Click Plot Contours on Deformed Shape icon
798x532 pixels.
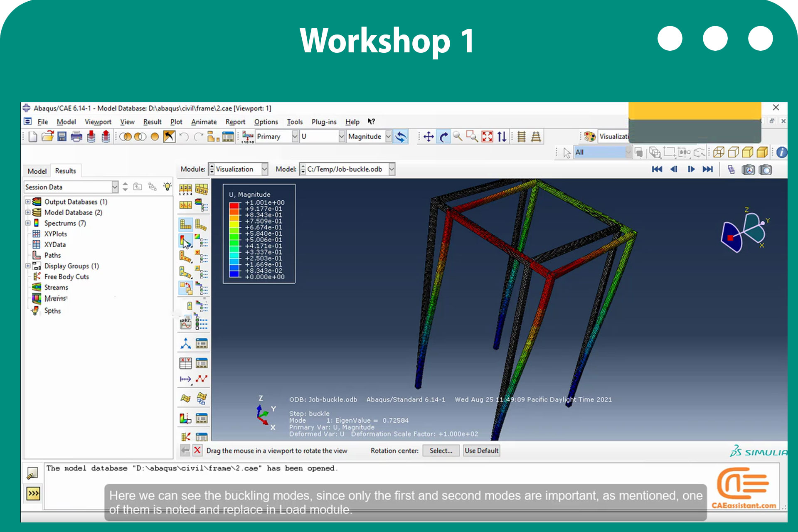[x=185, y=241]
